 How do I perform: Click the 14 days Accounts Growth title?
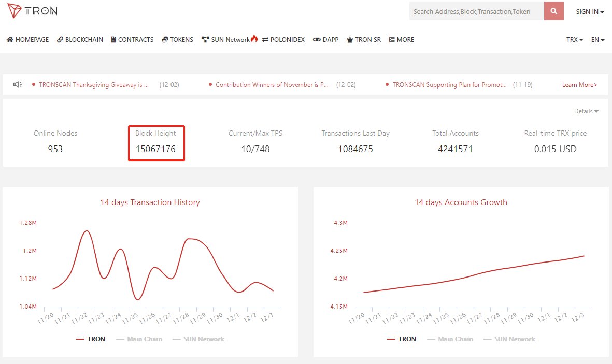point(461,202)
